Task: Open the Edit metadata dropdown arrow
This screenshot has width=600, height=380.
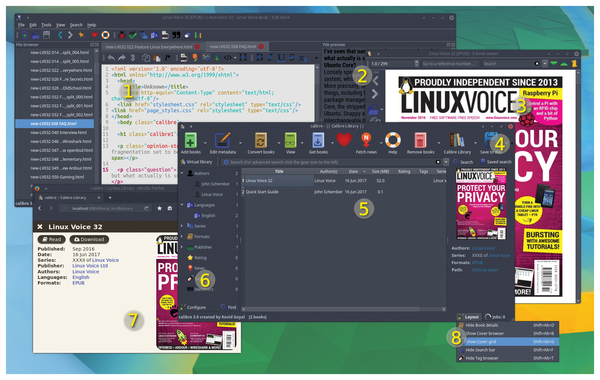Action: click(x=240, y=143)
